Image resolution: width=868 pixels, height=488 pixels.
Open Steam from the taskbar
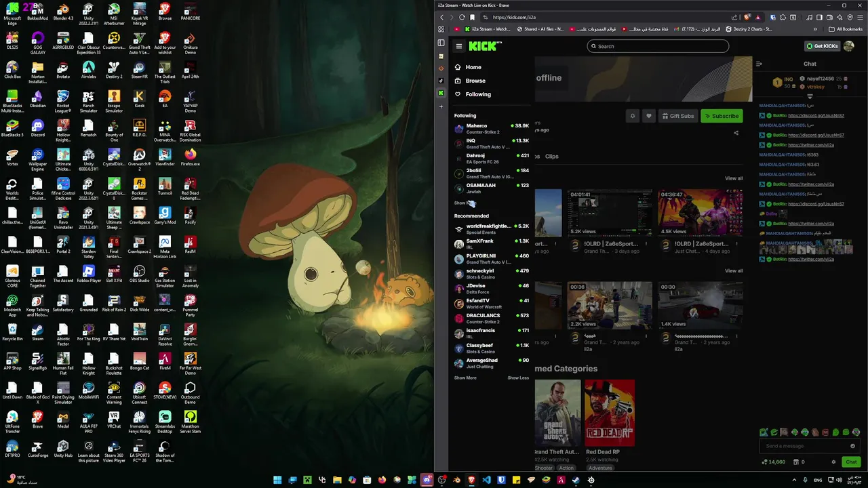(x=576, y=480)
